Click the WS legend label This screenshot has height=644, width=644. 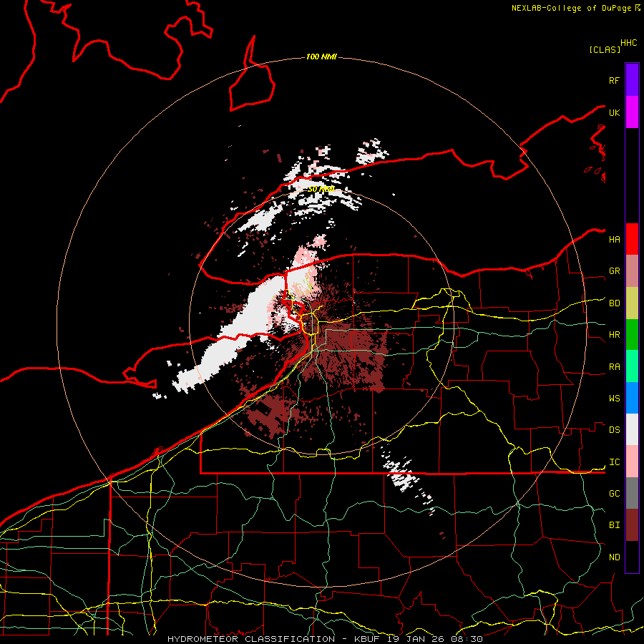(614, 399)
